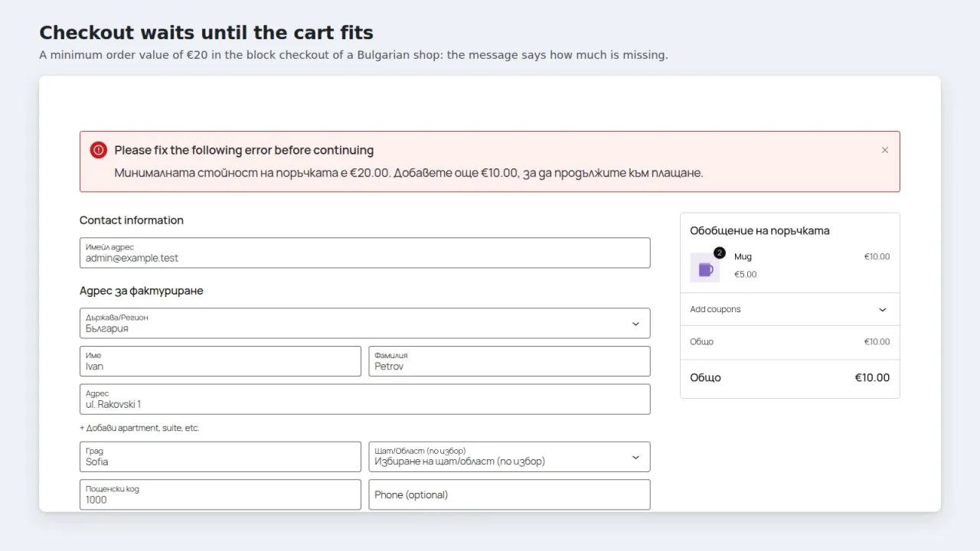
Task: Click the '+ Добави apartment, suite, etc.' link
Action: tap(139, 428)
